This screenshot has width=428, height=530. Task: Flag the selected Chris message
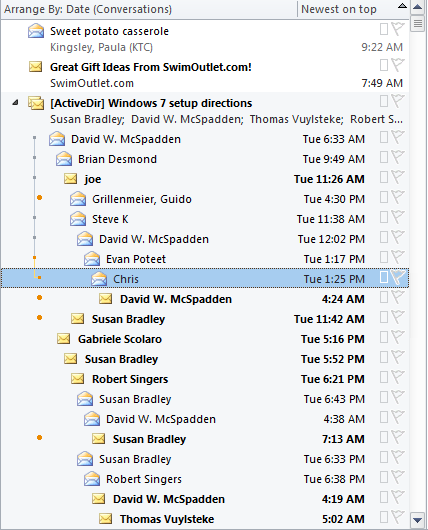[398, 277]
